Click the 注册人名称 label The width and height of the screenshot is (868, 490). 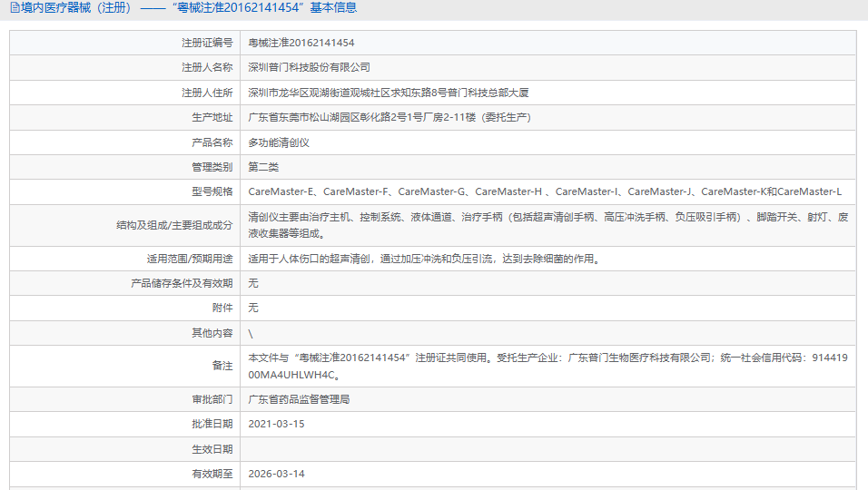[207, 67]
